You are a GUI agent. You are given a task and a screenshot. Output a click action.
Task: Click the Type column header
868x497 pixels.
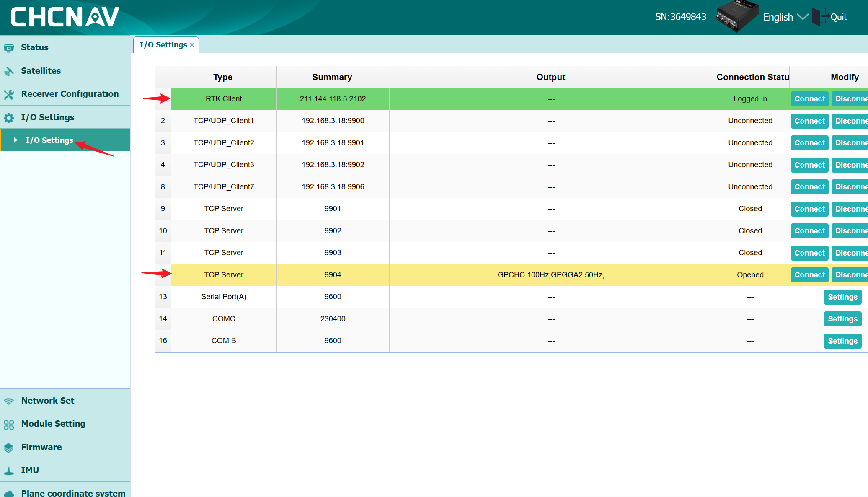[x=223, y=77]
